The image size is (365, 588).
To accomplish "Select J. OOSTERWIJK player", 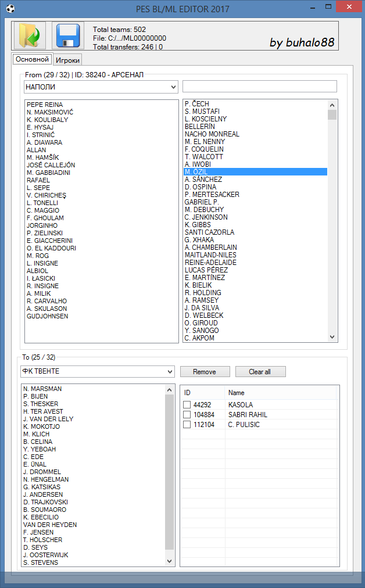I will click(x=46, y=555).
